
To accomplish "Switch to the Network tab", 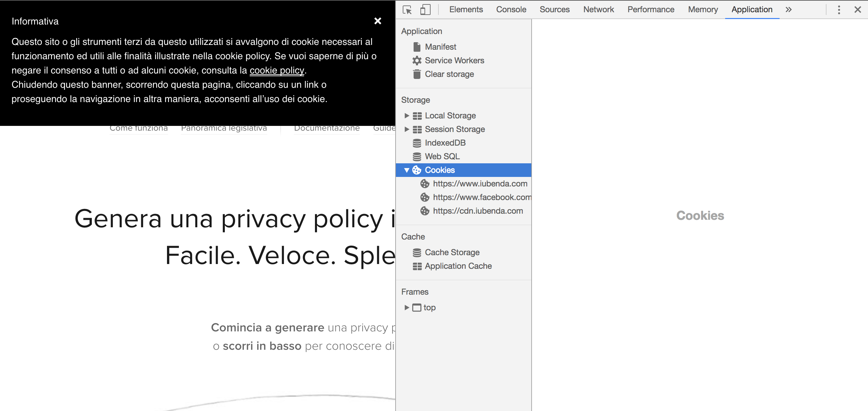I will tap(598, 9).
